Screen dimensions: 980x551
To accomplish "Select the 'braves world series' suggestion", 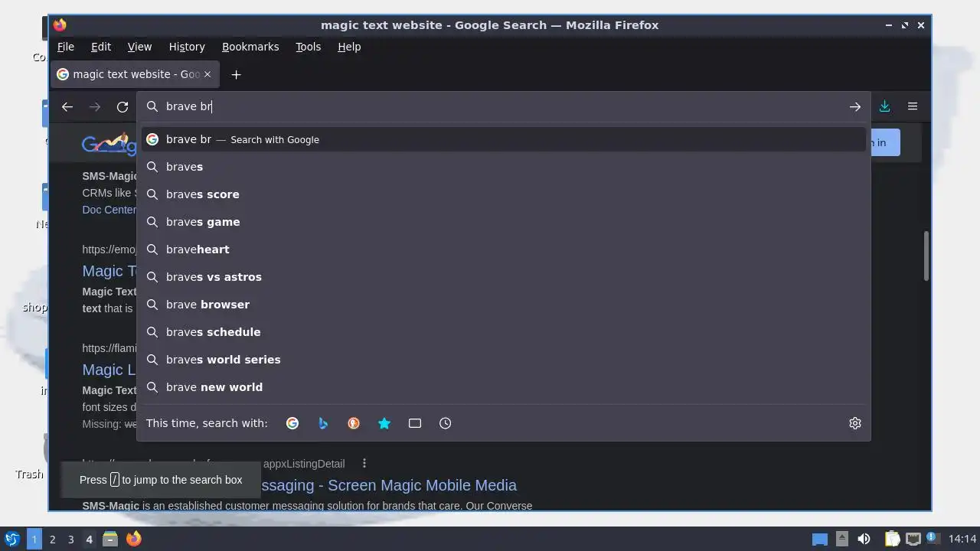I will (504, 360).
